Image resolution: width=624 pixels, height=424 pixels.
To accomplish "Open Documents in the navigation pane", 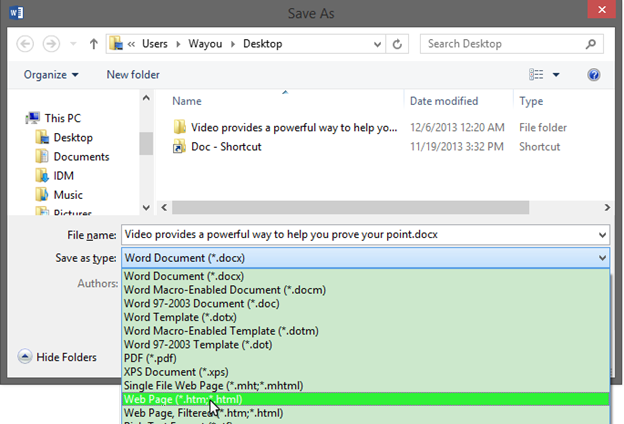I will click(81, 157).
